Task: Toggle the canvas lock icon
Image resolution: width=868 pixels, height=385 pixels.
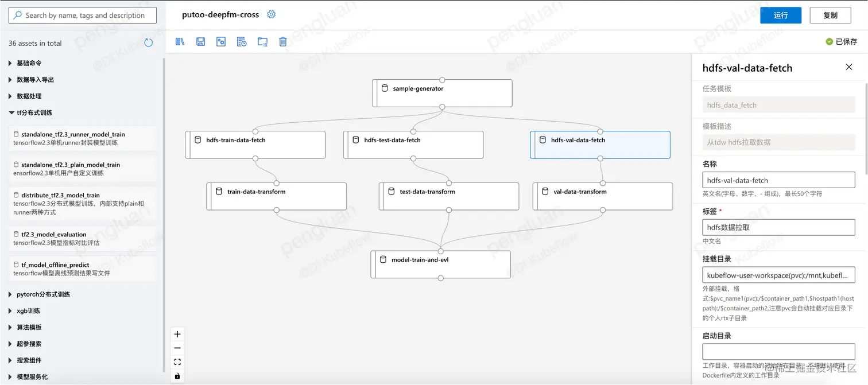Action: pyautogui.click(x=177, y=376)
